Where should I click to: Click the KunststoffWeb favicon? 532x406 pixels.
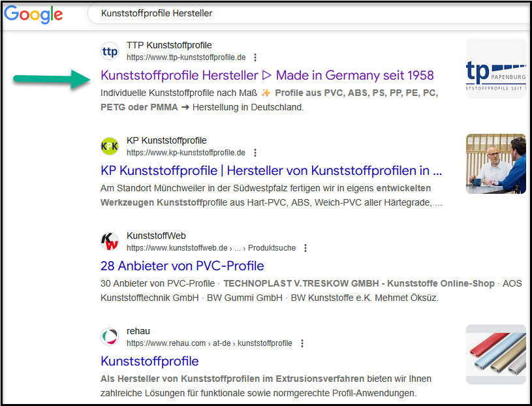tap(110, 242)
